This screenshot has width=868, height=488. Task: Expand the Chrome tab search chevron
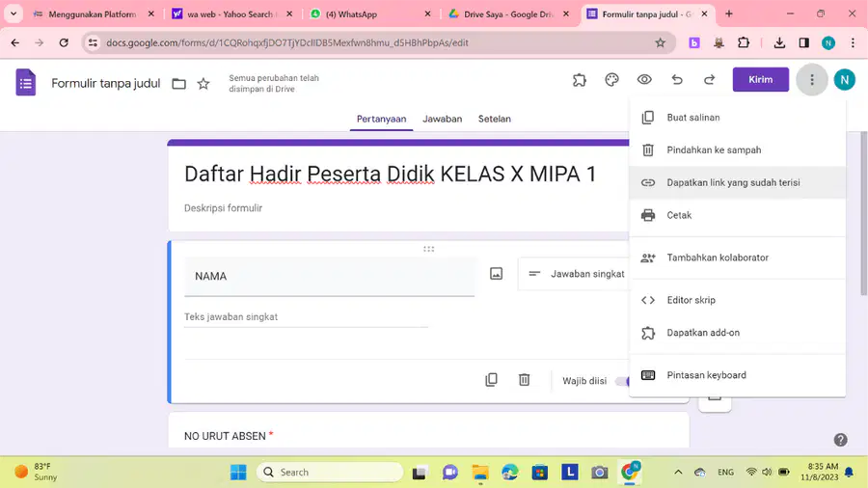click(14, 14)
